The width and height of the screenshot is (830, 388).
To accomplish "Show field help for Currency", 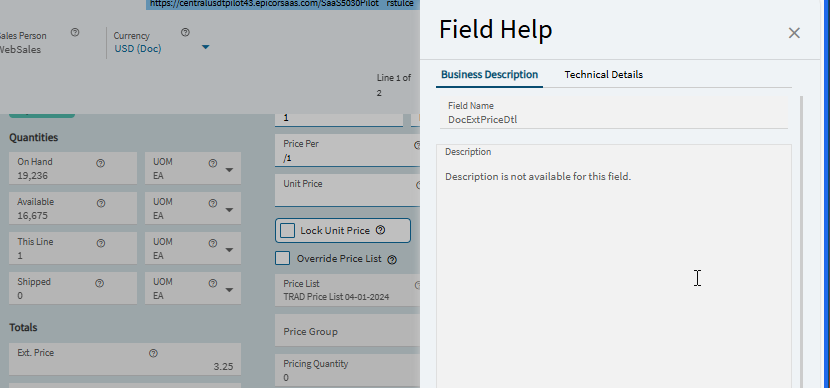I will click(185, 32).
